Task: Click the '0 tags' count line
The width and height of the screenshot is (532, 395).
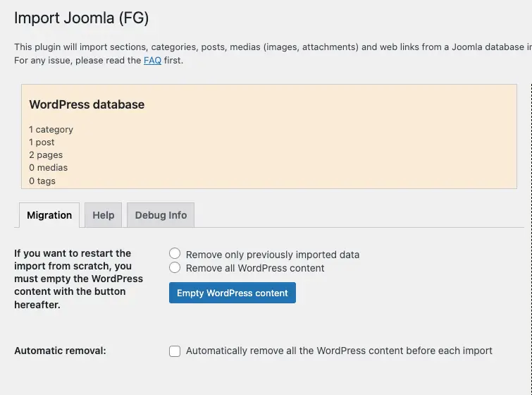Action: (42, 181)
